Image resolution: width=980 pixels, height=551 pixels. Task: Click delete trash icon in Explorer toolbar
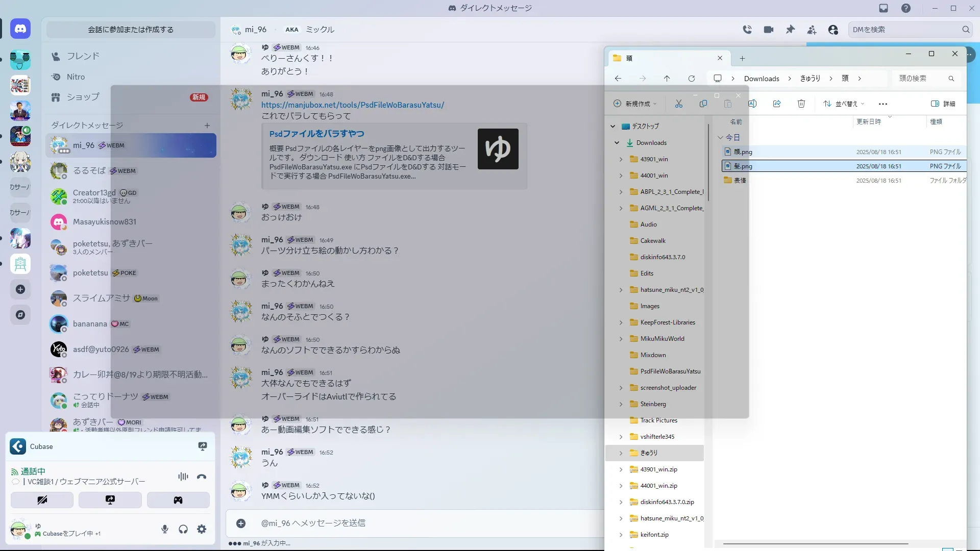click(801, 104)
